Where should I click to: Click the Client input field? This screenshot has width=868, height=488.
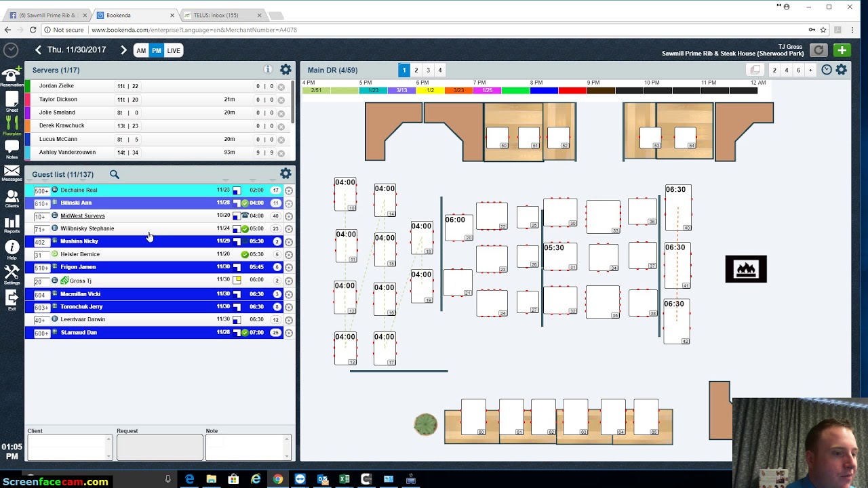69,447
